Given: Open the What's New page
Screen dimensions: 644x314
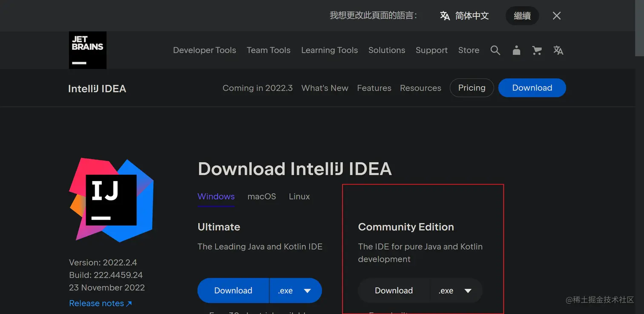Looking at the screenshot, I should tap(325, 88).
